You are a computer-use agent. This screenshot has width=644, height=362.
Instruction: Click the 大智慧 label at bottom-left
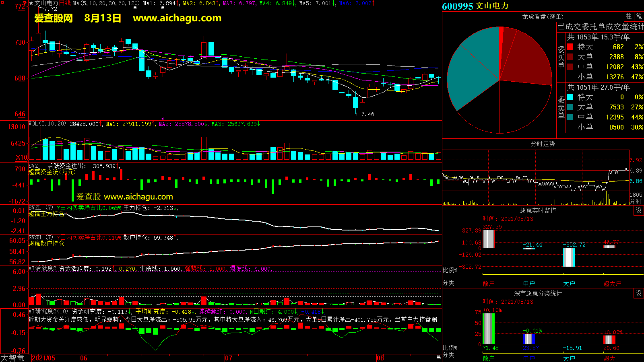12,358
